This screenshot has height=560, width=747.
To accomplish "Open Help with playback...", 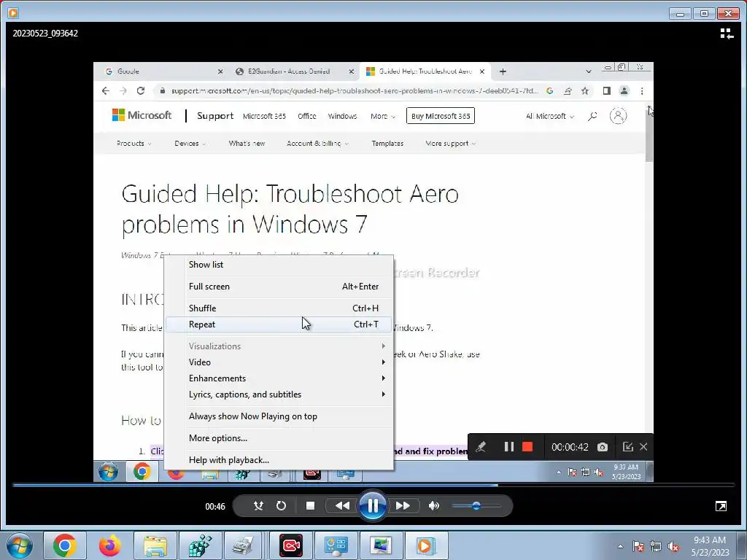I will tap(279, 461).
